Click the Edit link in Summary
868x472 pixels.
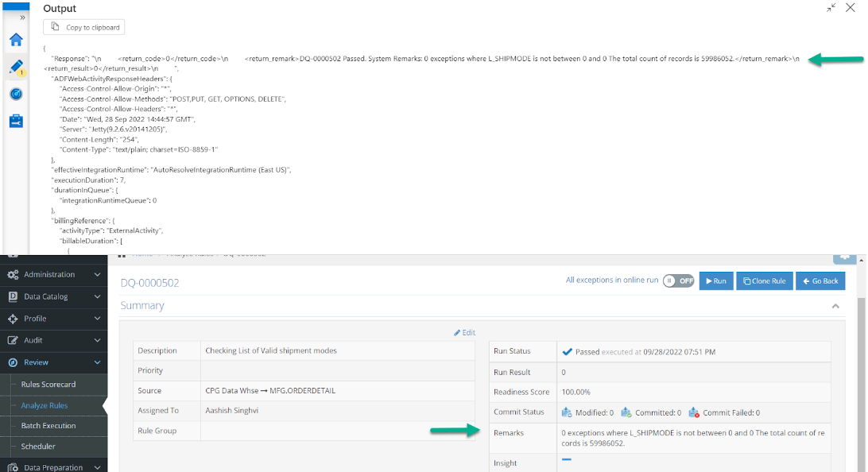(464, 333)
